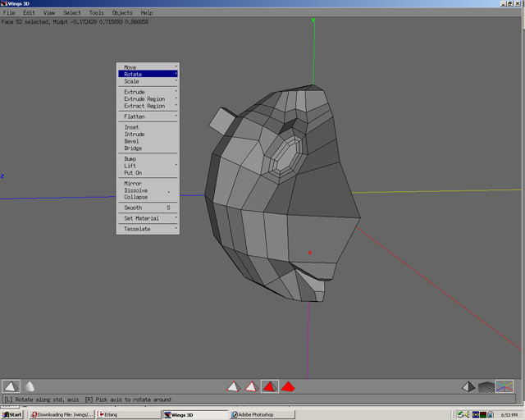Screen dimensions: 525x420
Task: Select edge selection mode pyramid icon
Action: coord(252,387)
